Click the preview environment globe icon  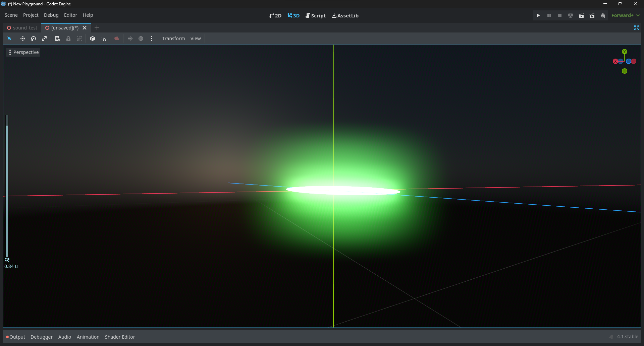141,39
